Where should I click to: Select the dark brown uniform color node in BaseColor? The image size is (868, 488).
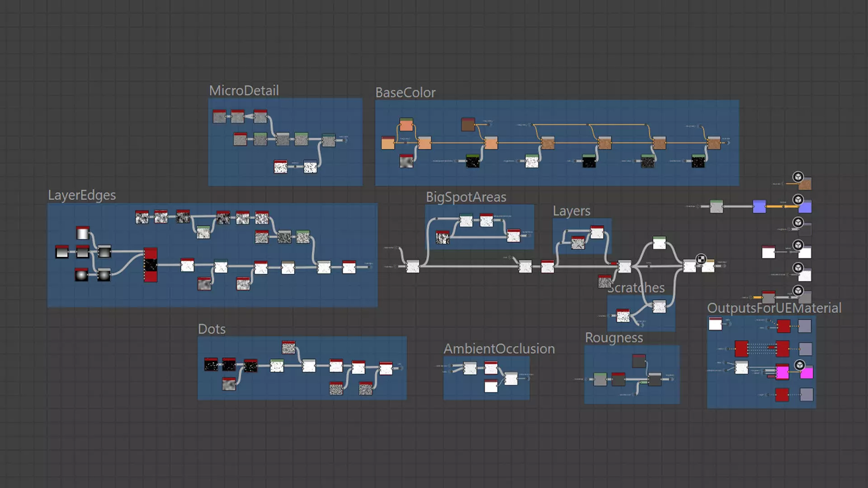(468, 124)
